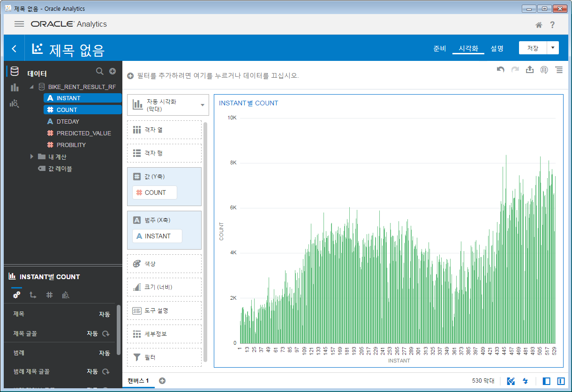Open values properties hash tab
Image resolution: width=572 pixels, height=392 pixels.
49,295
